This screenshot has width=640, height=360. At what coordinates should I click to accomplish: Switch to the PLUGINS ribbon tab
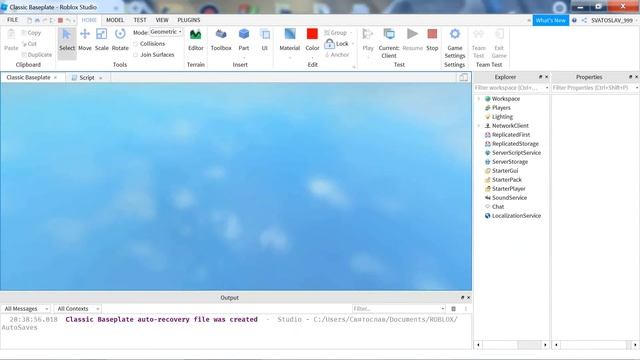pos(189,20)
